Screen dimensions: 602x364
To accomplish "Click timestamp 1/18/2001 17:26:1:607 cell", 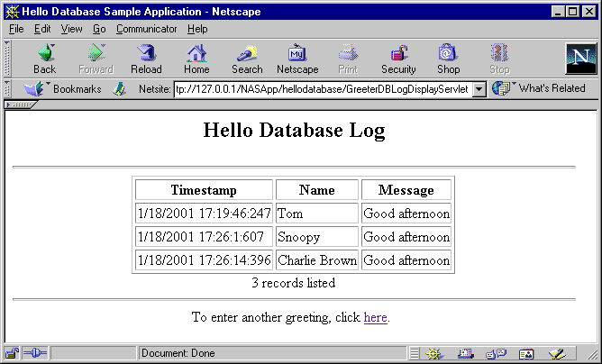I will 204,237.
